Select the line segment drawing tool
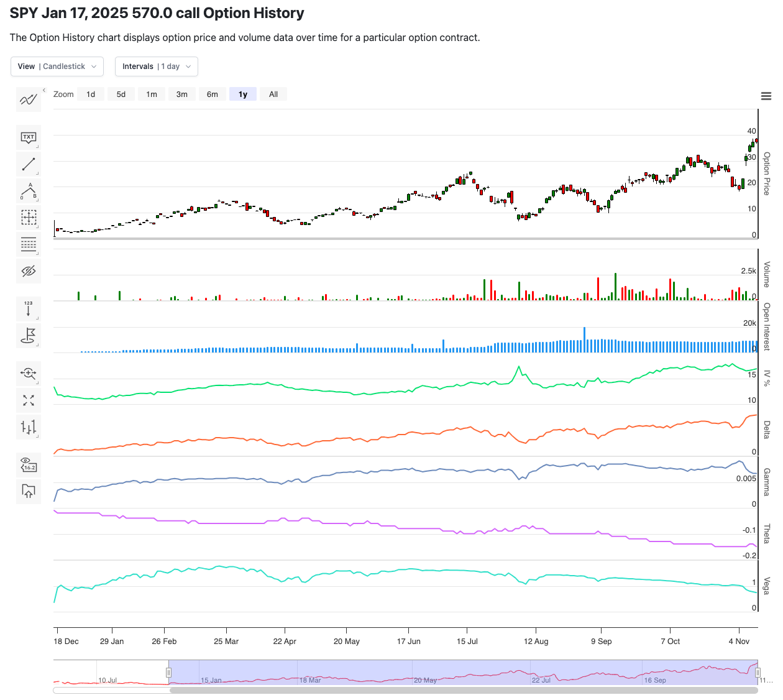Screen dimensions: 783x700 pos(29,164)
